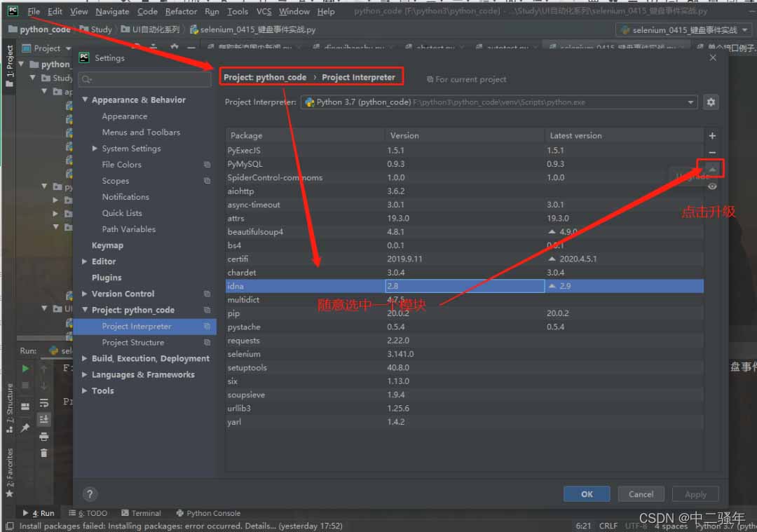Click the minus icon to uninstall the package

(x=712, y=153)
